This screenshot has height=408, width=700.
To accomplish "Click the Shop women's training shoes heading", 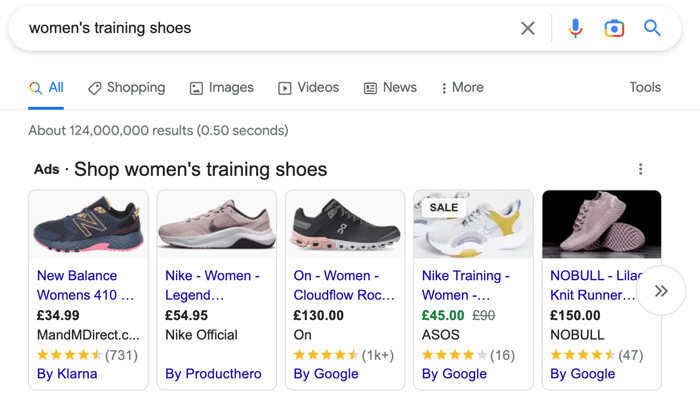I will (200, 170).
